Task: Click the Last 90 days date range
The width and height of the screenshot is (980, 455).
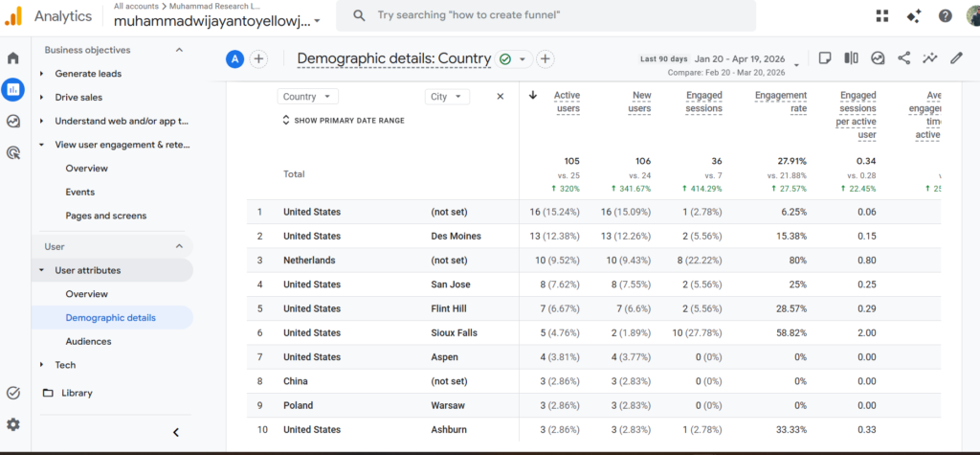Action: tap(663, 58)
